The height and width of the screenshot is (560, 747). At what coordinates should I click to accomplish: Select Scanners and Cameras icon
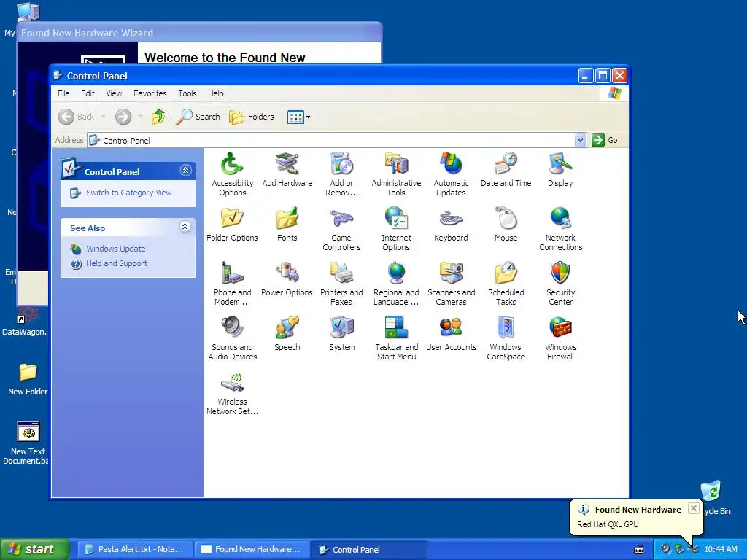pos(451,284)
